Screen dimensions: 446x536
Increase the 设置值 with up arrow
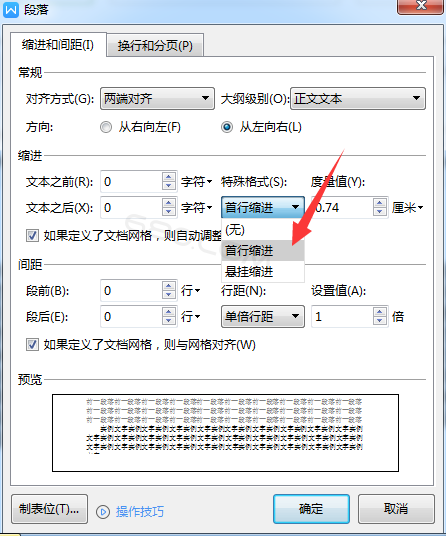pyautogui.click(x=380, y=312)
